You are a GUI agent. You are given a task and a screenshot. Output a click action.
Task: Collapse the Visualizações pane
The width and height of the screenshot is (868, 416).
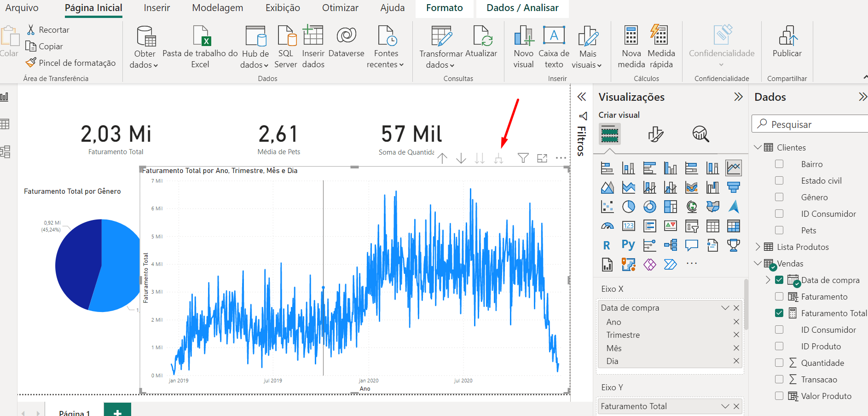[738, 97]
